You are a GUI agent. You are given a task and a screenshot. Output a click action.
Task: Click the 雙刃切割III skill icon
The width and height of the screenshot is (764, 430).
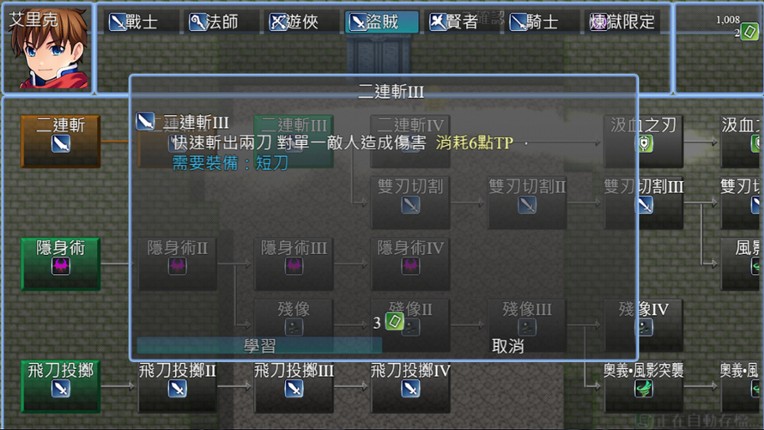(645, 205)
